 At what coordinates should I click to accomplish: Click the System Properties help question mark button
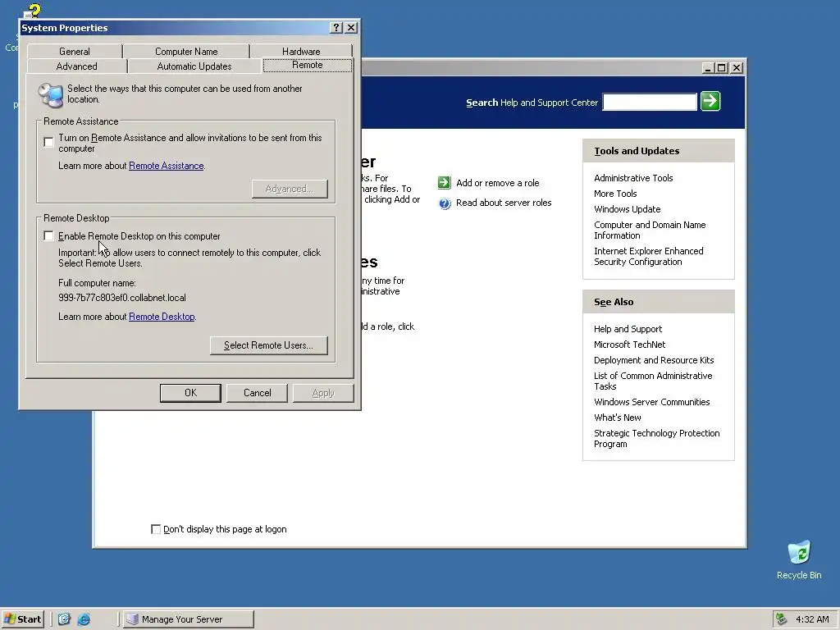(x=336, y=28)
